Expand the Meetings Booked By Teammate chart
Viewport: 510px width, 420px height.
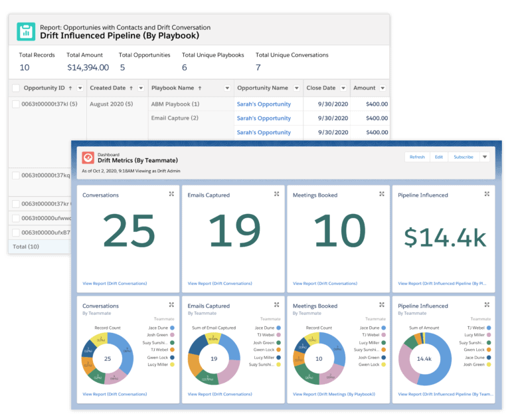(x=382, y=305)
